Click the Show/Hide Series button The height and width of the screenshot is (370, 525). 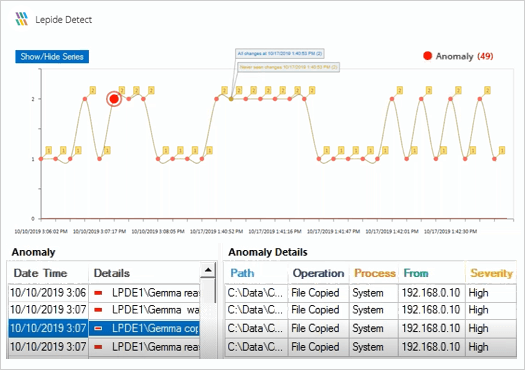click(x=52, y=57)
